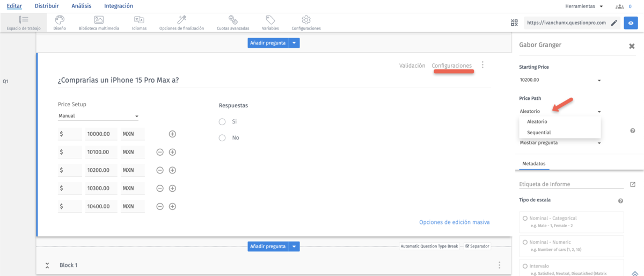Edit the 10000.00 price field

point(101,134)
